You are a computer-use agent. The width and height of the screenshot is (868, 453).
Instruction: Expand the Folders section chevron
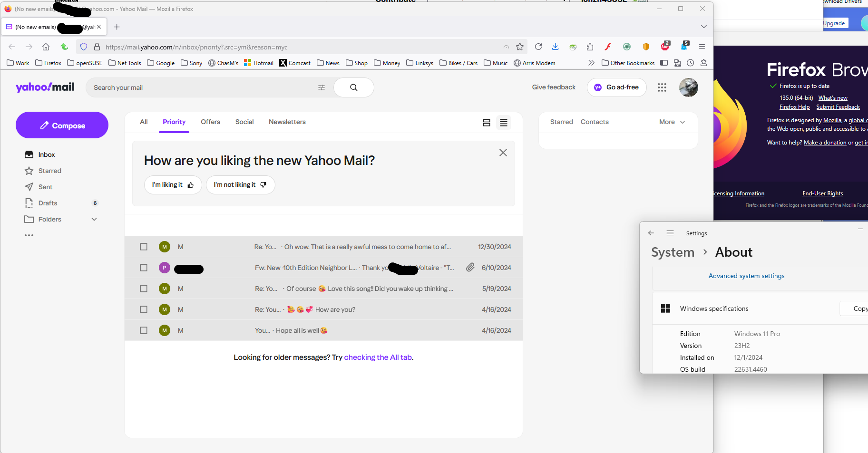94,219
